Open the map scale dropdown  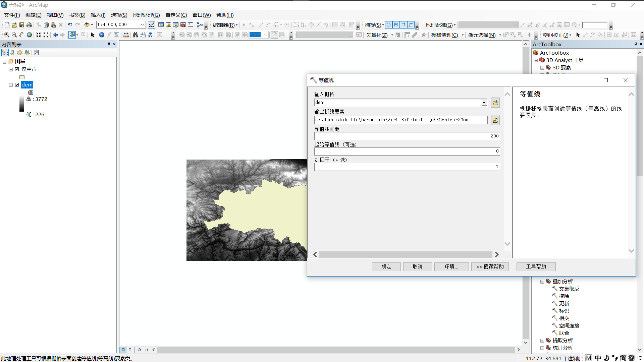click(142, 25)
